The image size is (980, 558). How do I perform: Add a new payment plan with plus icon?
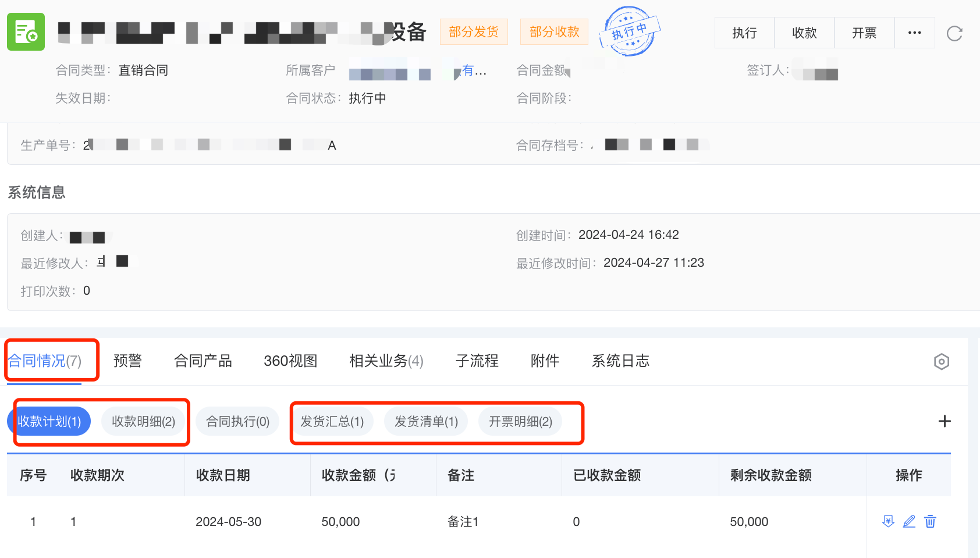tap(945, 421)
